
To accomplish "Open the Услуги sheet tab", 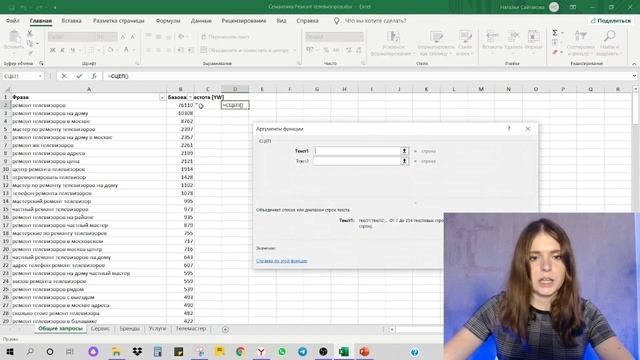I will (158, 329).
